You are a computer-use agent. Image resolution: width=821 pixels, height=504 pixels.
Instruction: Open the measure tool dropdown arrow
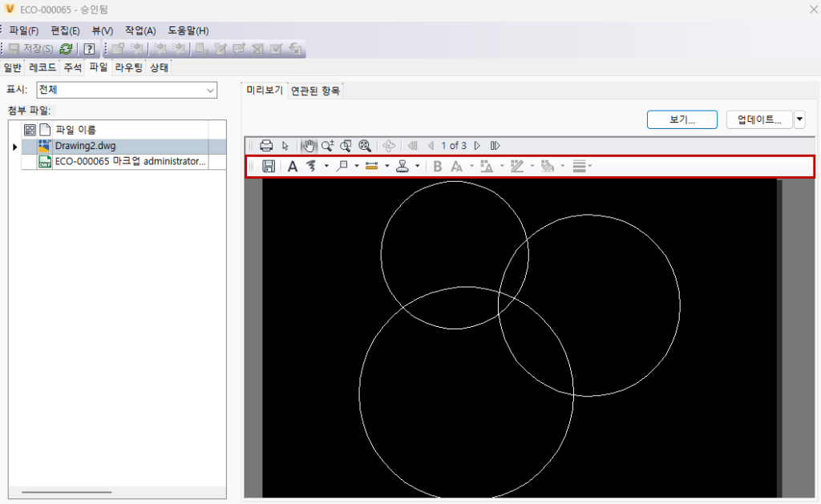click(387, 167)
